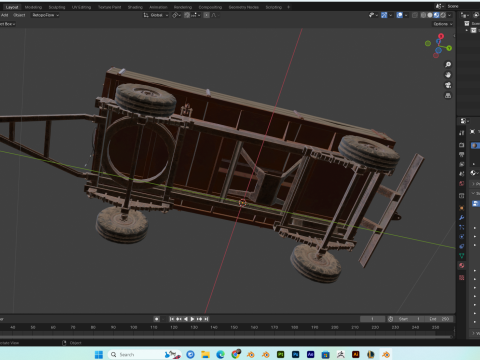Open Material properties sphere tab
This screenshot has height=360, width=480.
(x=462, y=265)
